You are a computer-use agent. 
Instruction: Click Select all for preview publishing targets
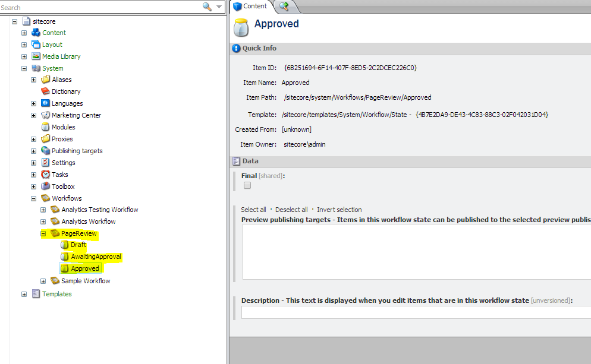pos(254,209)
